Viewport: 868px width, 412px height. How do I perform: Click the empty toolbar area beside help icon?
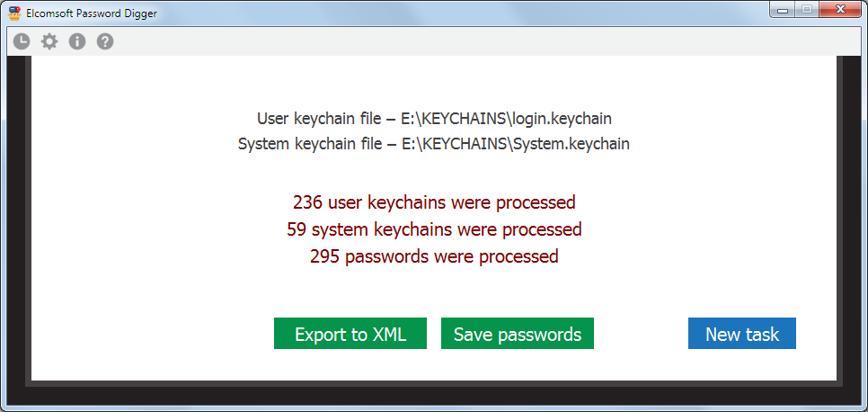coord(449,41)
